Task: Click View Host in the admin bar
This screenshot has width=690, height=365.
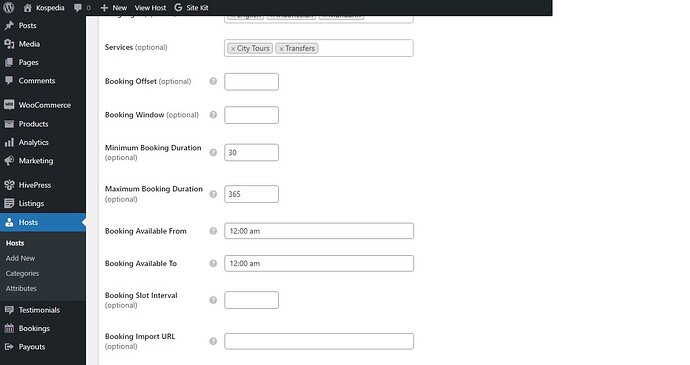Action: click(150, 8)
